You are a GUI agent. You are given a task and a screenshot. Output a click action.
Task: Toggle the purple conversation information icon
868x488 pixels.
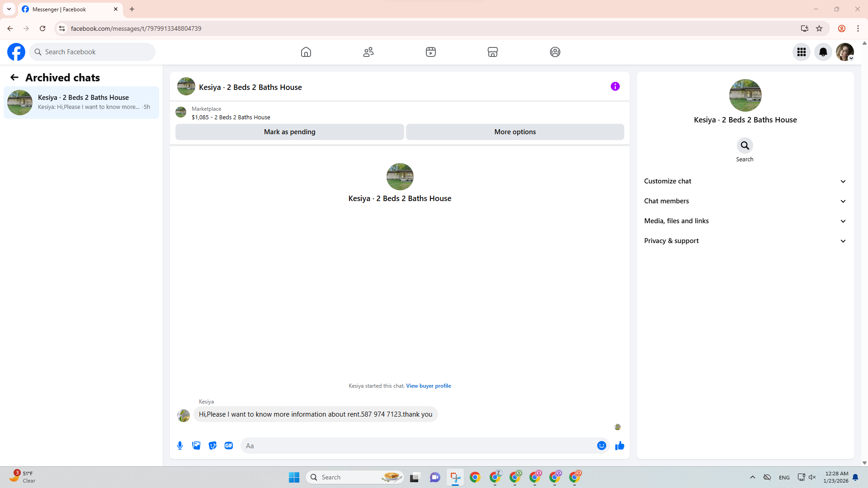615,86
